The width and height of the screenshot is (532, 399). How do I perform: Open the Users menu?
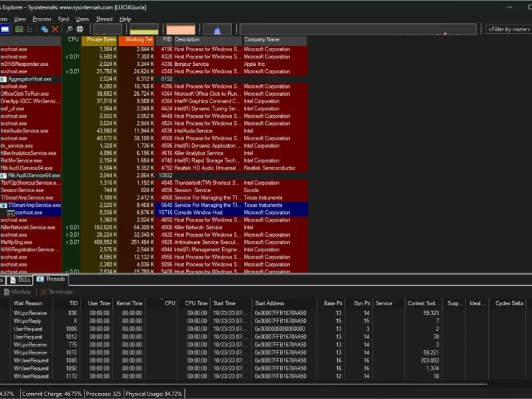[x=82, y=19]
